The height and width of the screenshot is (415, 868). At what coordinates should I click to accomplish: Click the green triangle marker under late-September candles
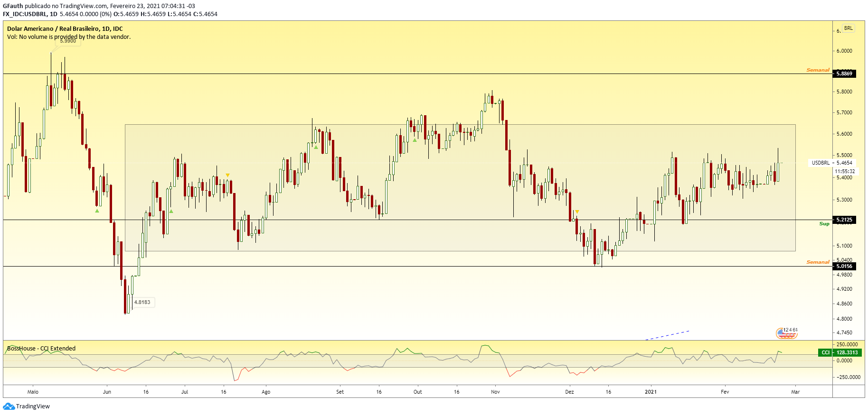click(x=415, y=140)
